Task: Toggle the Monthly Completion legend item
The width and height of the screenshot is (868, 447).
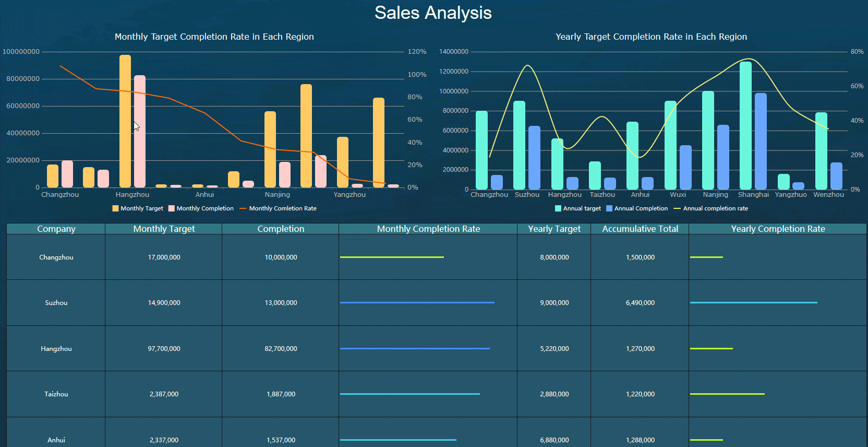Action: [x=201, y=208]
